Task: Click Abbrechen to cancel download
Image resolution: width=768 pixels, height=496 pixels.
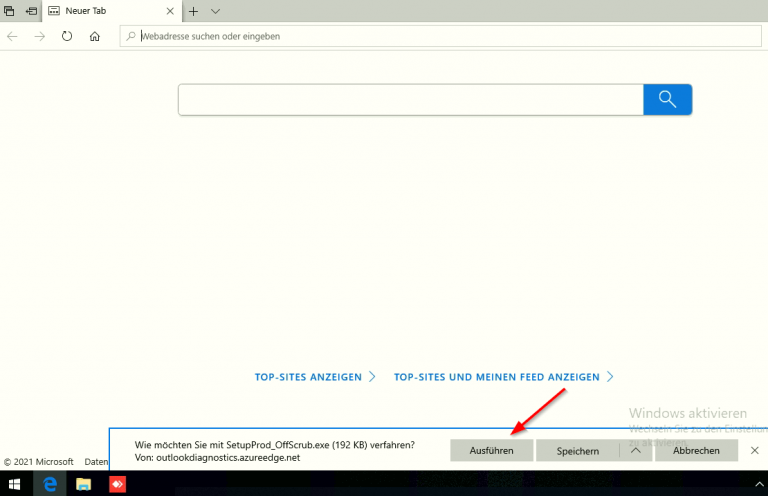Action: (x=696, y=451)
